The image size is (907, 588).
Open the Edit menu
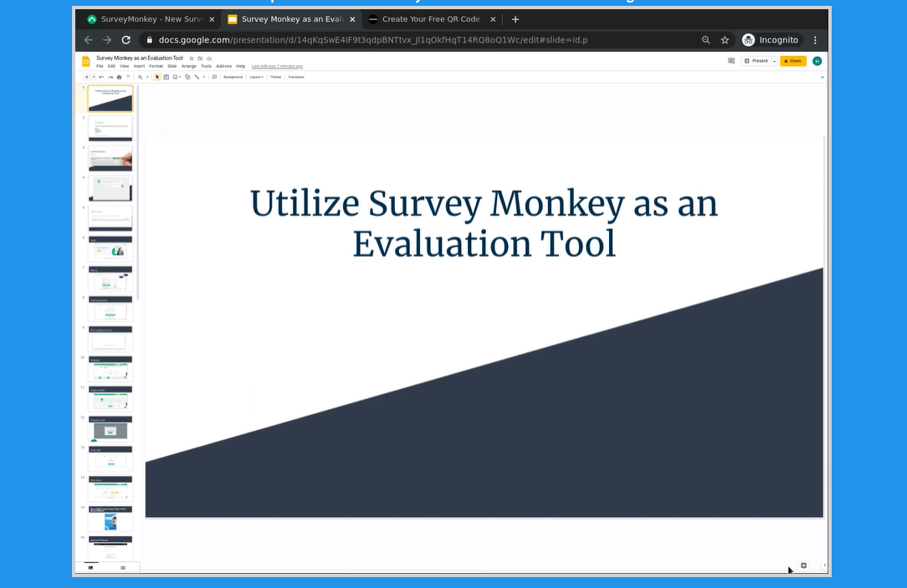click(x=111, y=66)
